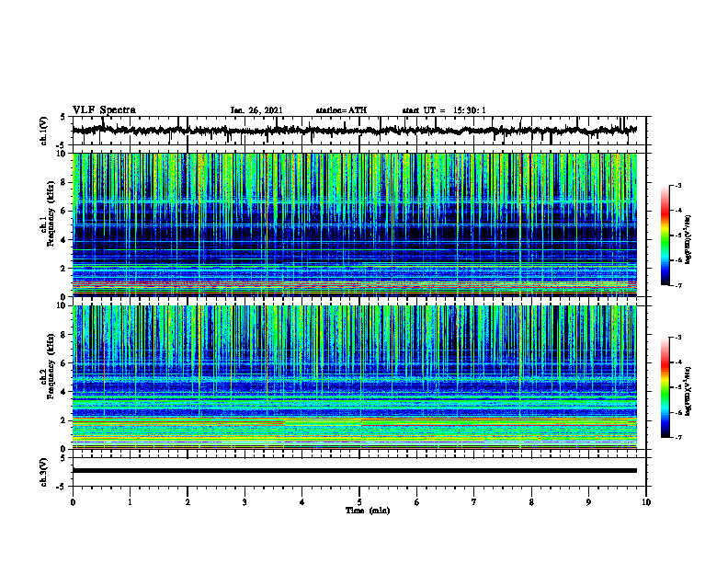Image resolution: width=728 pixels, height=563 pixels.
Task: Click the "2" kHz tick on ch.2 frequency axis
Action: [63, 420]
